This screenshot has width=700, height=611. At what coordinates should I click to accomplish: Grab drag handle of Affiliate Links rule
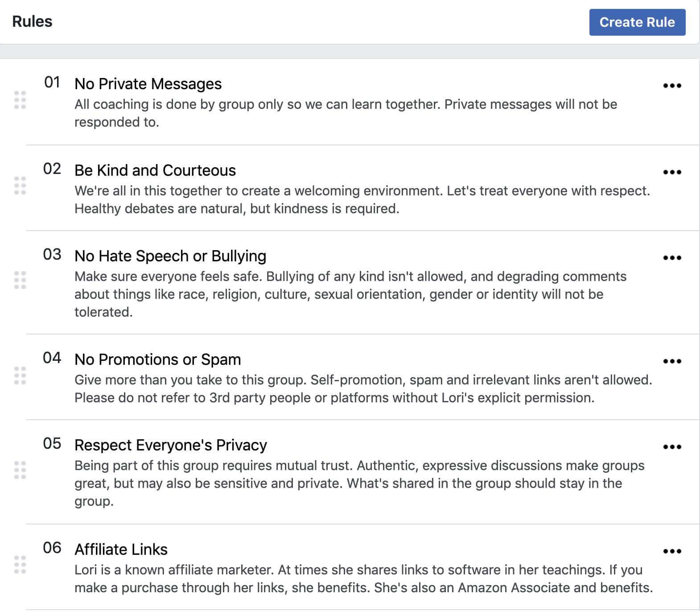20,565
